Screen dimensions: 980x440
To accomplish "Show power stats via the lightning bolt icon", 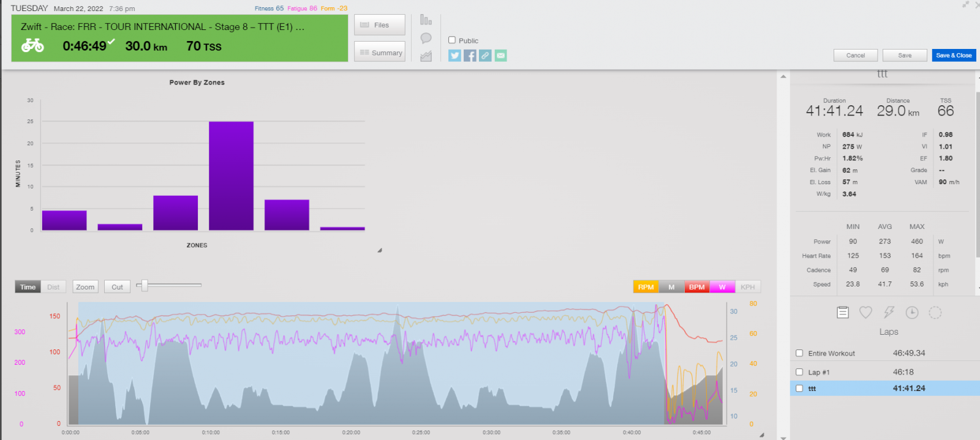I will coord(889,313).
